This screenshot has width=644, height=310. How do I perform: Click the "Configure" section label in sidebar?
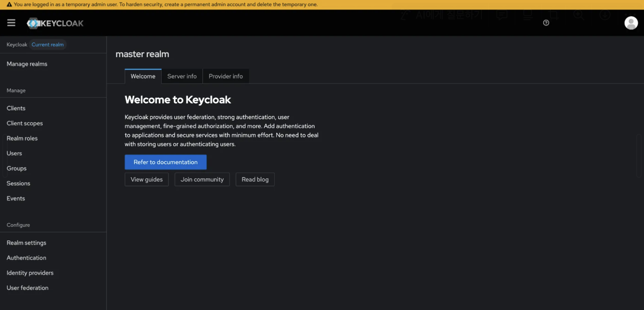click(x=18, y=225)
